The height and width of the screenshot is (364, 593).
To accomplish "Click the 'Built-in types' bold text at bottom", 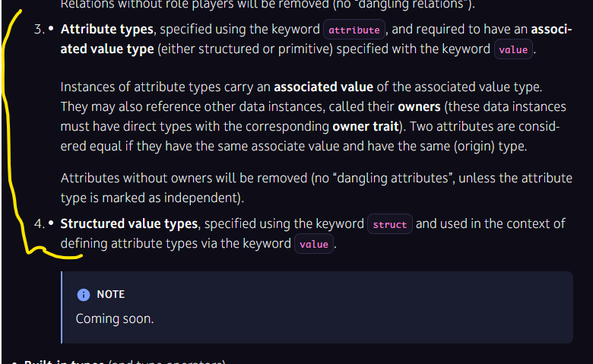I will [x=64, y=362].
